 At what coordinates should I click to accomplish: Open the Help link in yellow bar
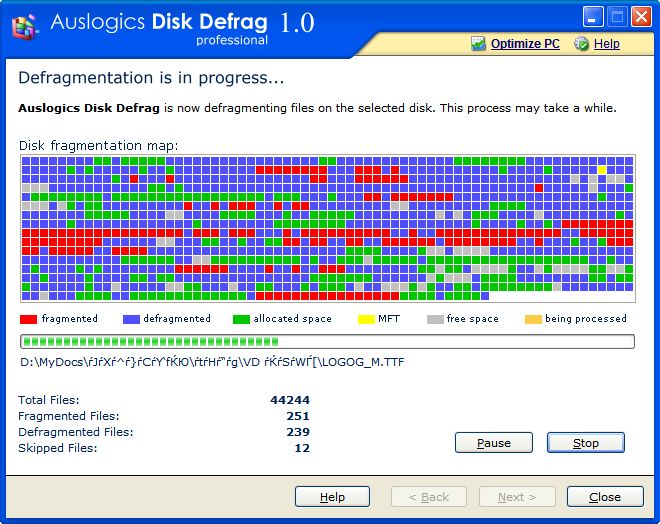pyautogui.click(x=607, y=44)
